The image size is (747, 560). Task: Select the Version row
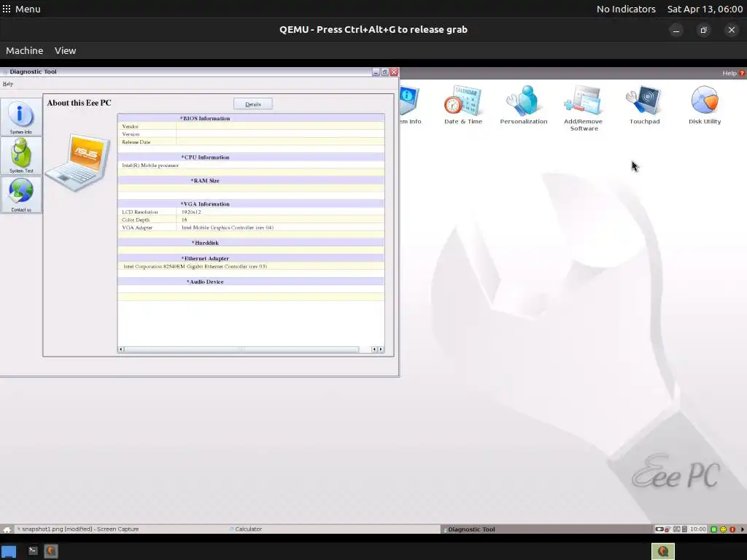(251, 134)
